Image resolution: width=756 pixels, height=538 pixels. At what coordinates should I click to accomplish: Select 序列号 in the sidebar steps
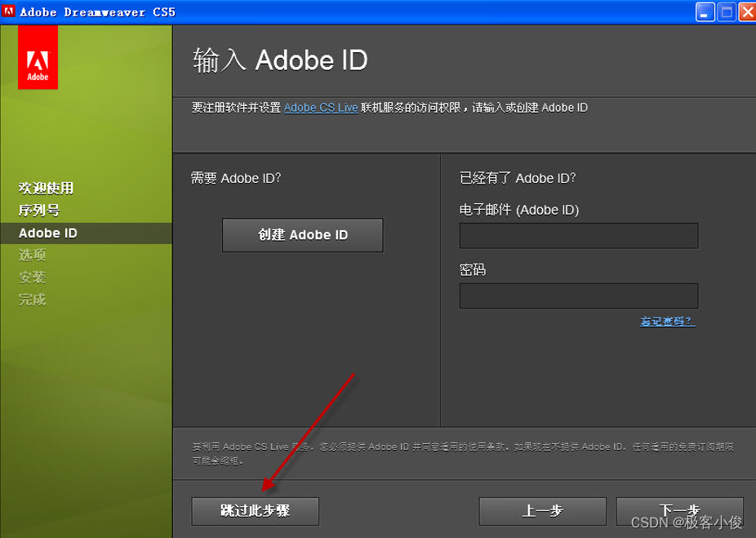(x=39, y=210)
